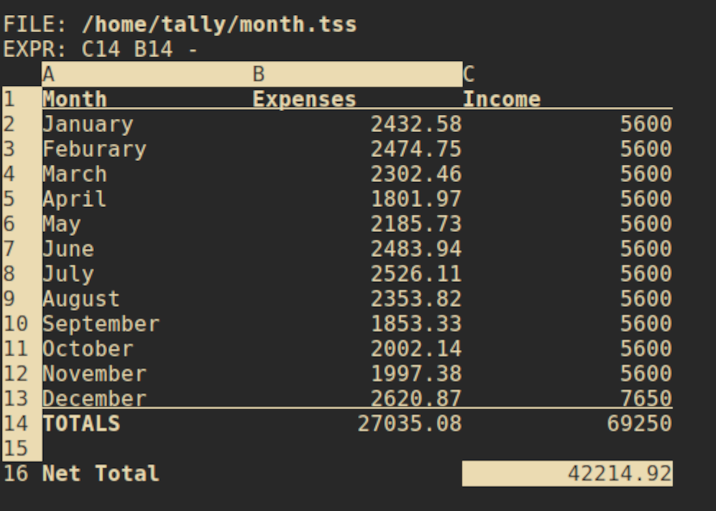The height and width of the screenshot is (511, 716).
Task: Select expenses value 2185.73
Action: 416,224
